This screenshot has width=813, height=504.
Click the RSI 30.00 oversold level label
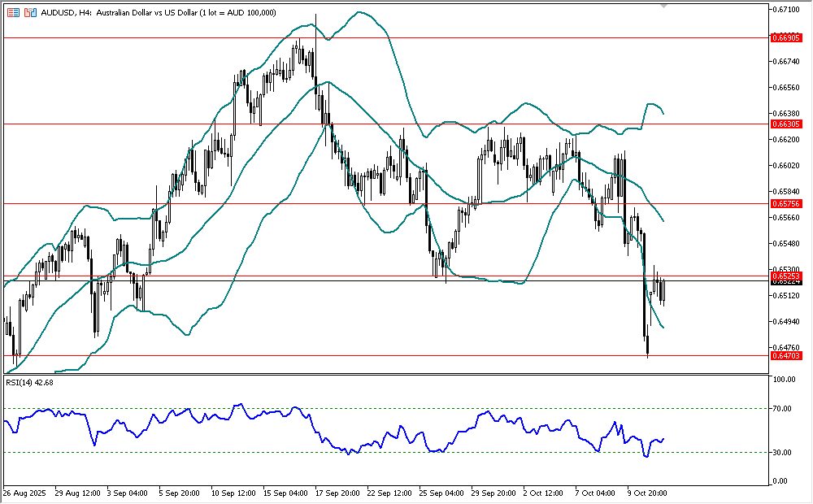[x=784, y=452]
